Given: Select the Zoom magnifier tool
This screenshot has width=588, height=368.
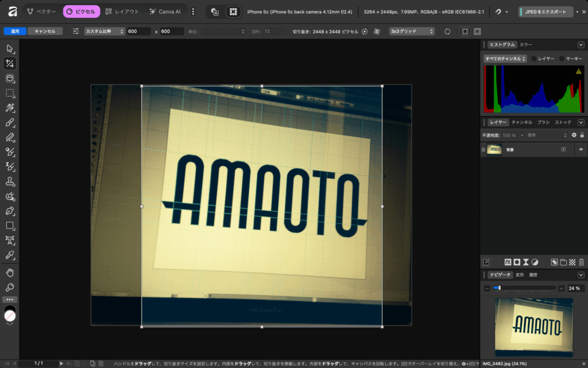Looking at the screenshot, I should click(10, 287).
